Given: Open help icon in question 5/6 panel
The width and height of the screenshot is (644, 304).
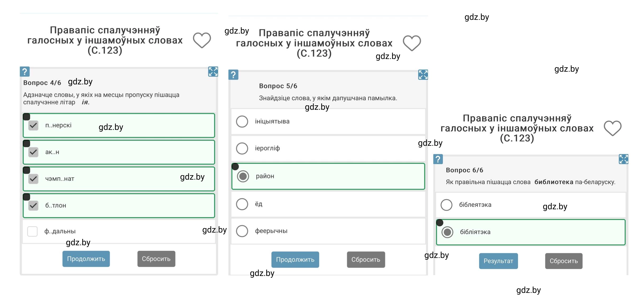Looking at the screenshot, I should point(233,75).
